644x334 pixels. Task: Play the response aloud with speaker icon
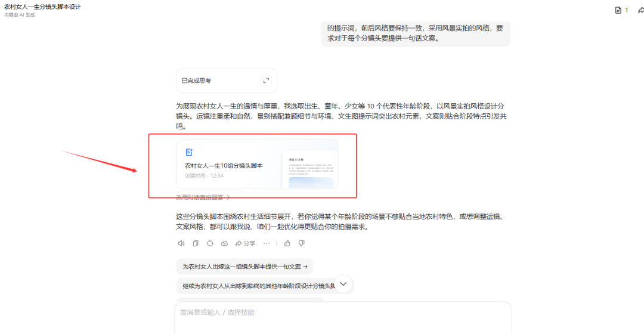pos(181,243)
